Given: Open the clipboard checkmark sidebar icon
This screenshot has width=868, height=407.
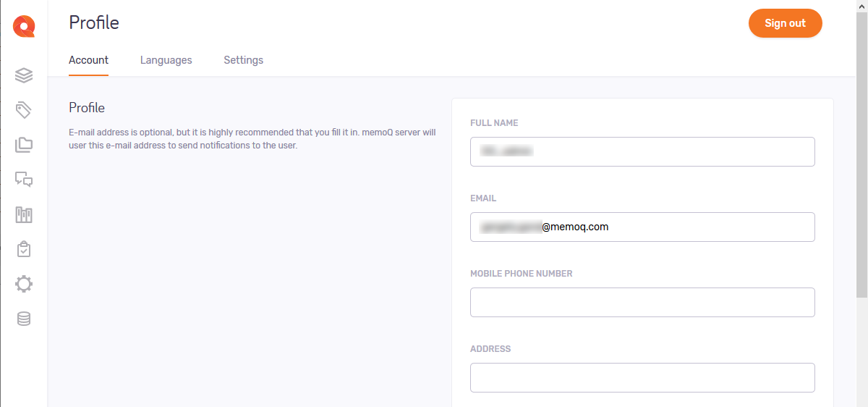Looking at the screenshot, I should pyautogui.click(x=24, y=249).
